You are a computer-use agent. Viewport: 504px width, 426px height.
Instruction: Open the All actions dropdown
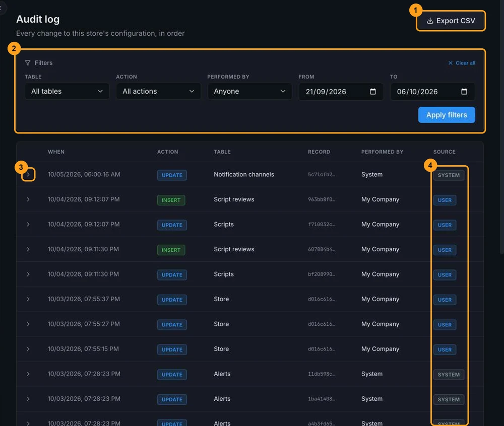(x=158, y=91)
